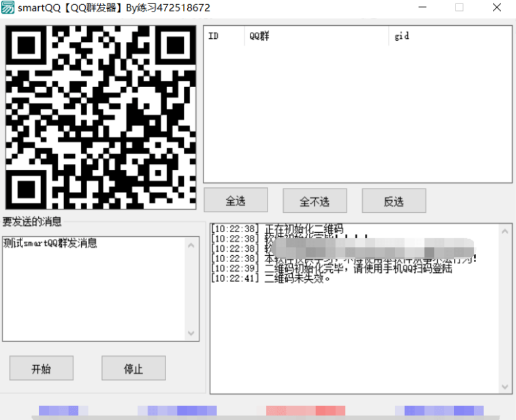Click the smartQQ app icon in title bar

[x=7, y=7]
